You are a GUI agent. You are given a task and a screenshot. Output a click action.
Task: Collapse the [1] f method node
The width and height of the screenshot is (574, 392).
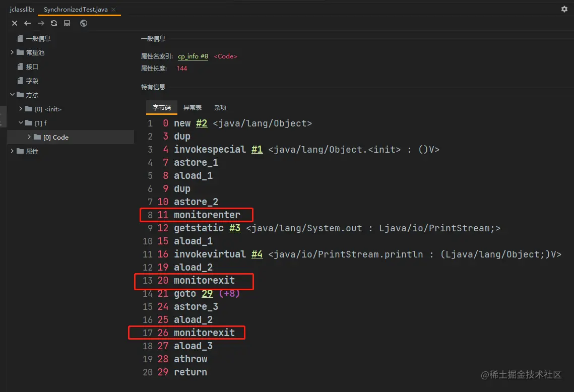21,123
